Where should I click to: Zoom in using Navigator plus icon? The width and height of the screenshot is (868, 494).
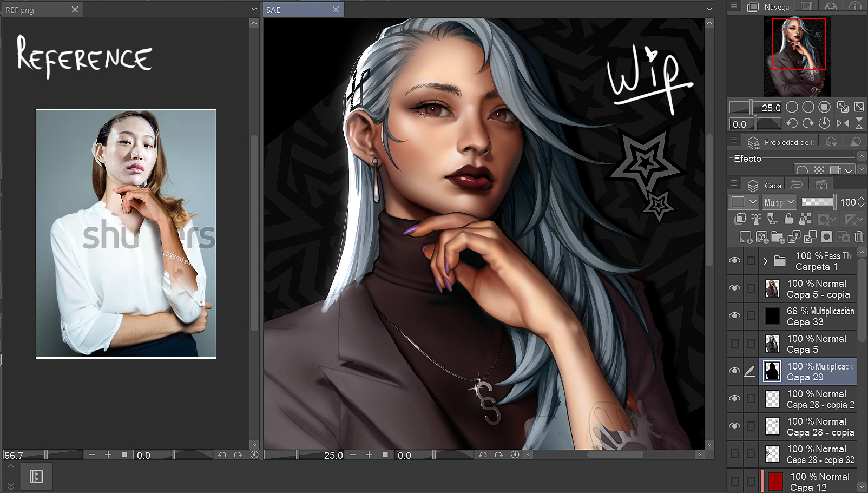click(808, 107)
